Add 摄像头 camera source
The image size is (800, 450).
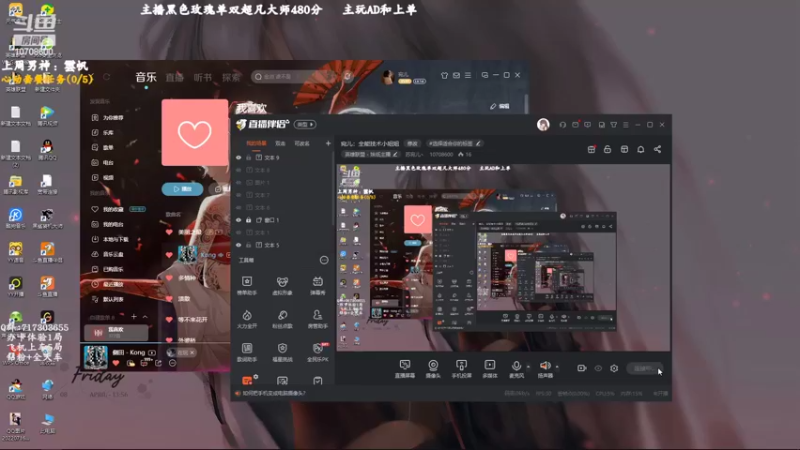(x=433, y=368)
